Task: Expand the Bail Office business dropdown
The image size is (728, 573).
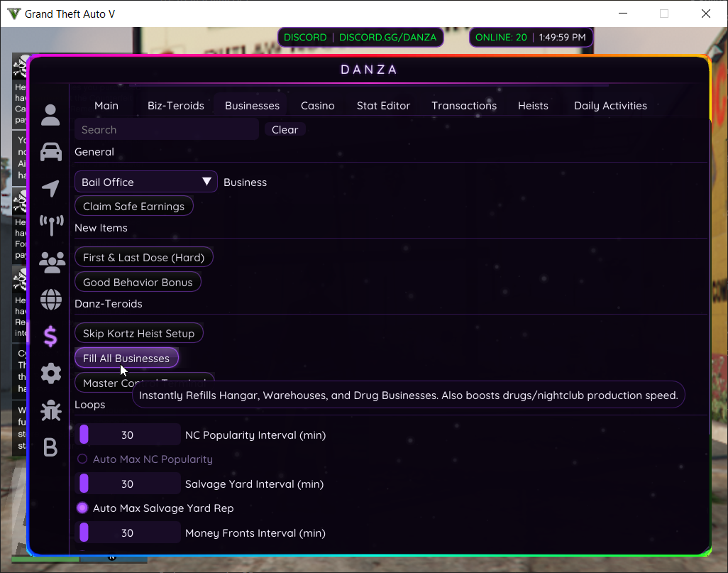Action: click(145, 182)
